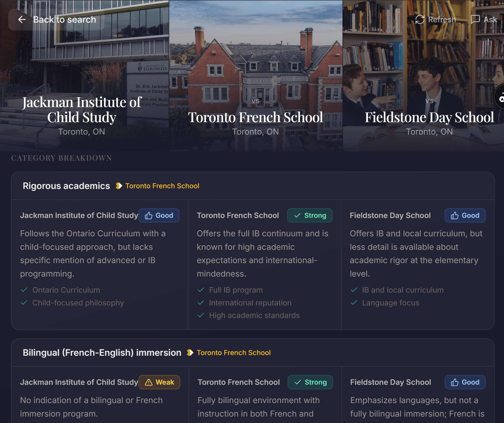Select the Fieldstone Day School heading
Screen dimensions: 504x423
[x=429, y=117]
